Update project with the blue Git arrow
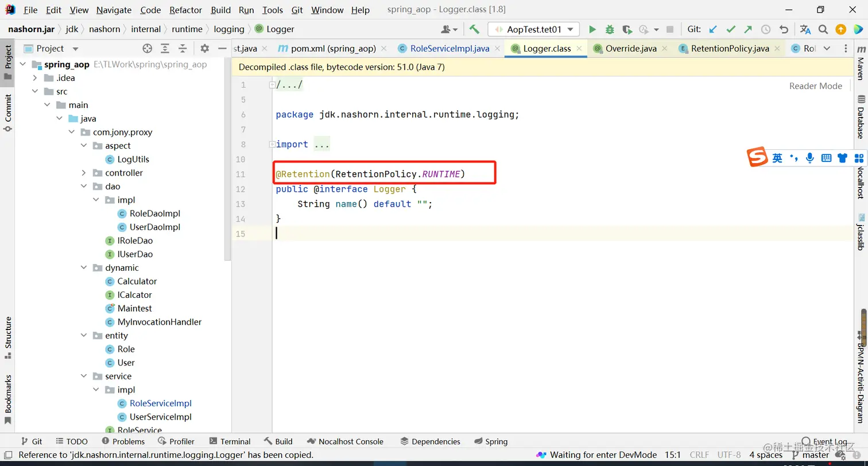This screenshot has width=868, height=466. pos(713,29)
